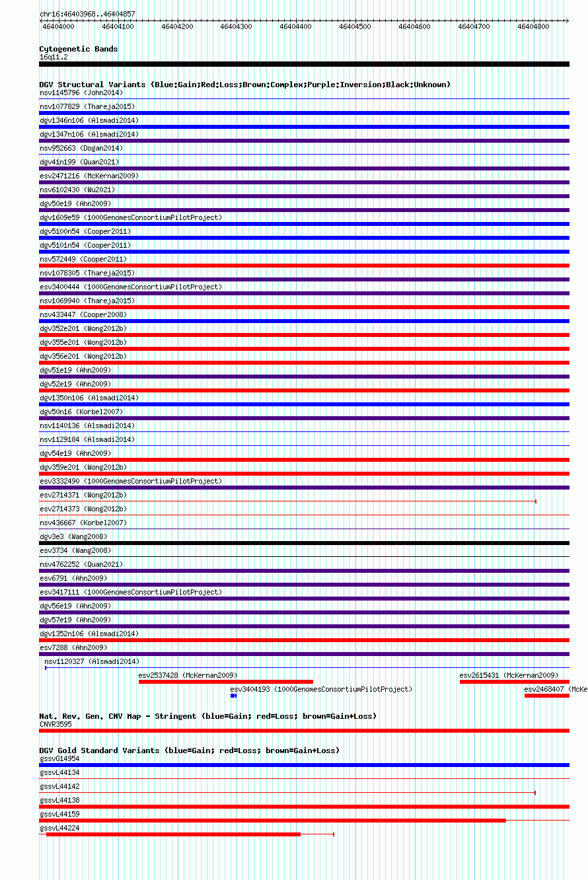The width and height of the screenshot is (588, 880).
Task: Click variant dgv355e201 (Wong2012b)
Action: point(83,342)
